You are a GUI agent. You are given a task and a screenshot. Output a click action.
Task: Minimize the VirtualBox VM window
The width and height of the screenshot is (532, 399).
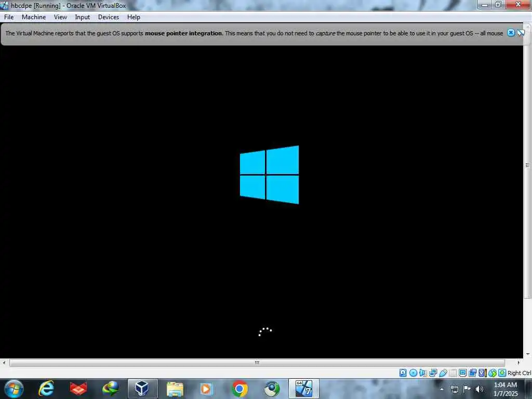pos(485,5)
